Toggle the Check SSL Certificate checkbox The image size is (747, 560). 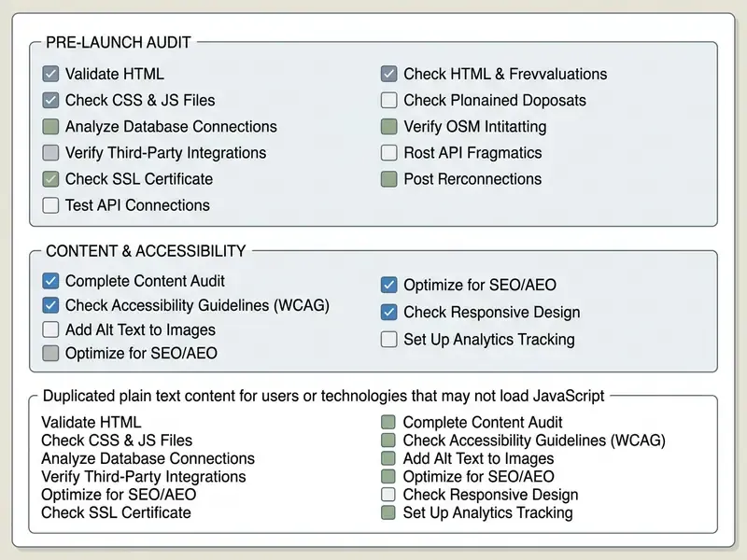pos(50,179)
